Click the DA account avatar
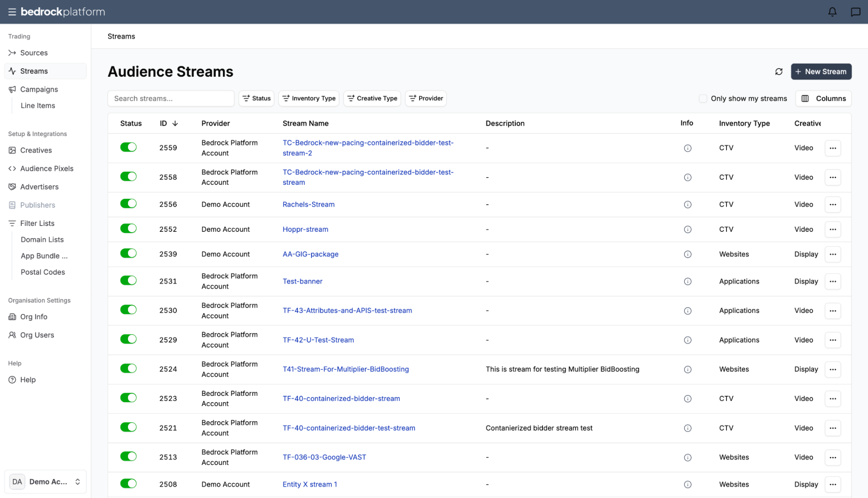868x498 pixels. tap(17, 482)
